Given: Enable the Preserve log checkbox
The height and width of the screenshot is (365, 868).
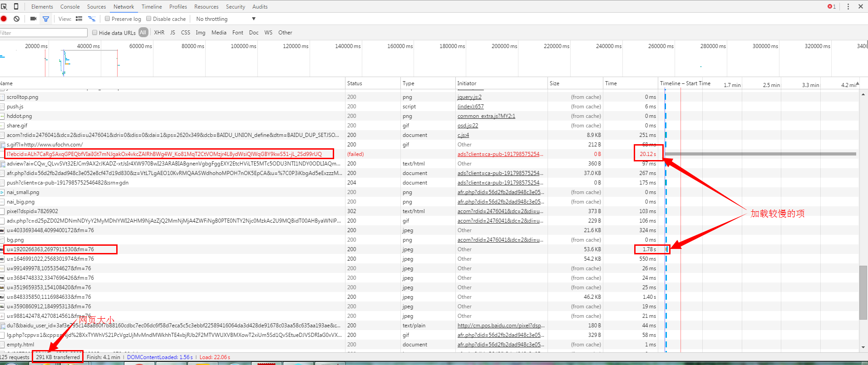Looking at the screenshot, I should [107, 19].
